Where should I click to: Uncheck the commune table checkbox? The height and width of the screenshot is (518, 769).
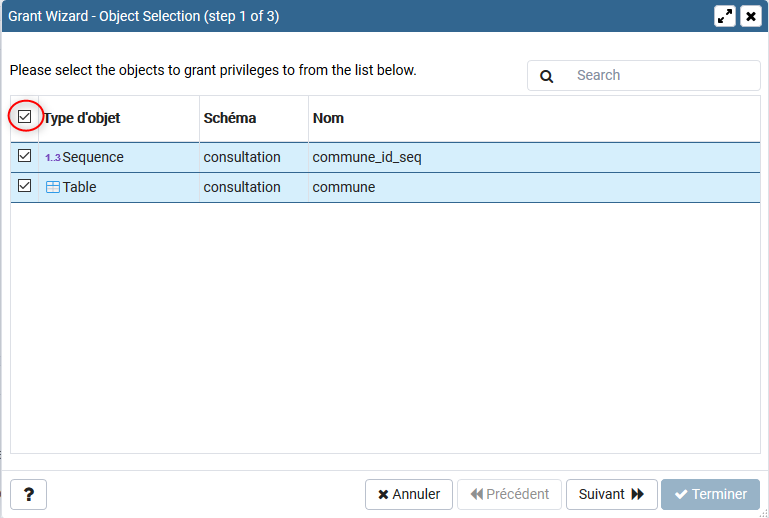pos(25,186)
